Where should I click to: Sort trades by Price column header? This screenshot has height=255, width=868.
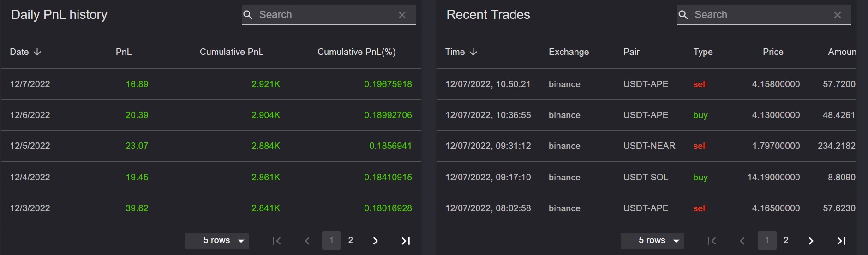773,52
